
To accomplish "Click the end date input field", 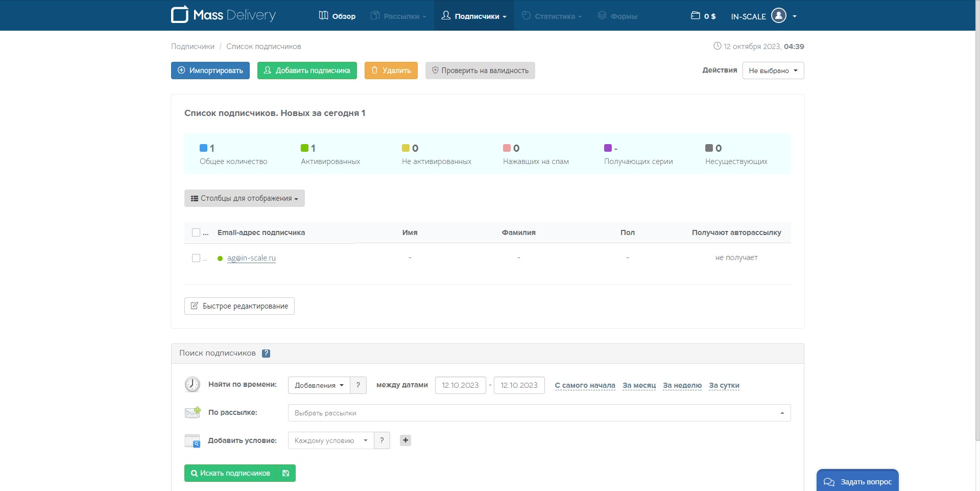I will click(x=519, y=385).
